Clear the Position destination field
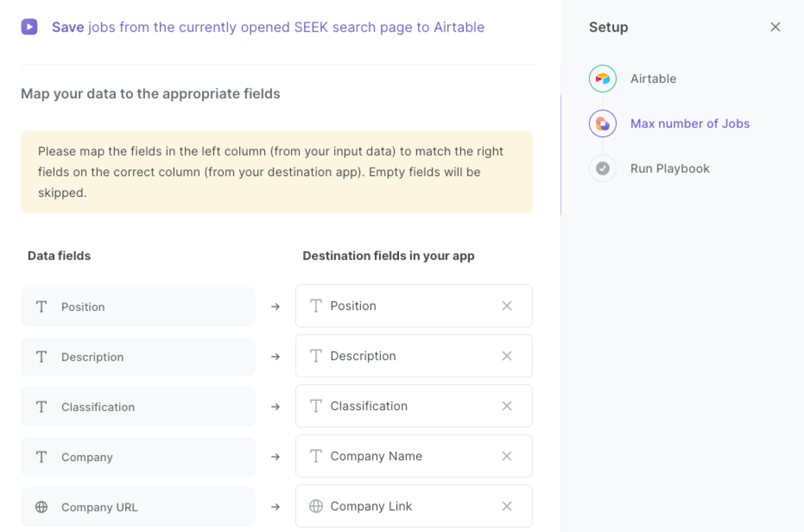The width and height of the screenshot is (804, 532). [x=507, y=306]
